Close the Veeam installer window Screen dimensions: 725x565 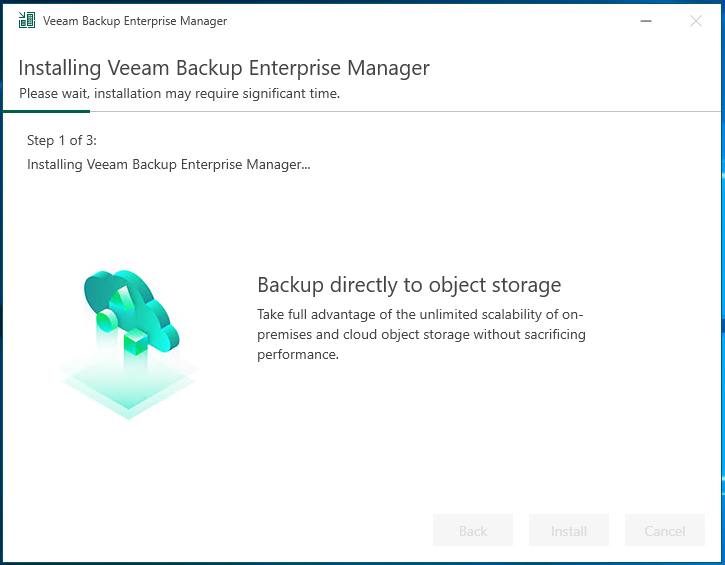click(696, 21)
